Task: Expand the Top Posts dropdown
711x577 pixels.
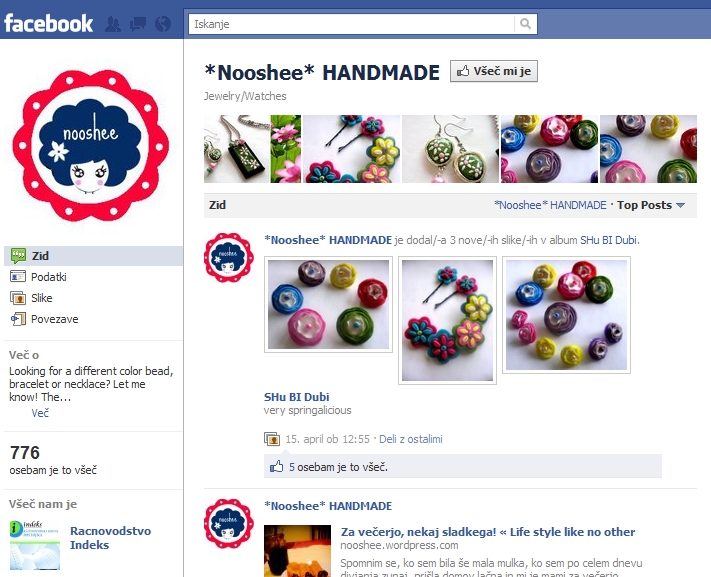Action: (x=651, y=205)
